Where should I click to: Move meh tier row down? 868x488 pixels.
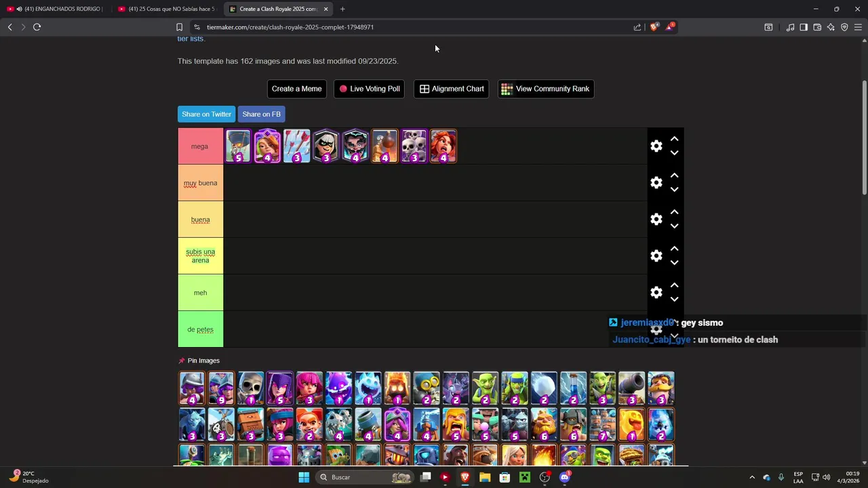tap(674, 300)
